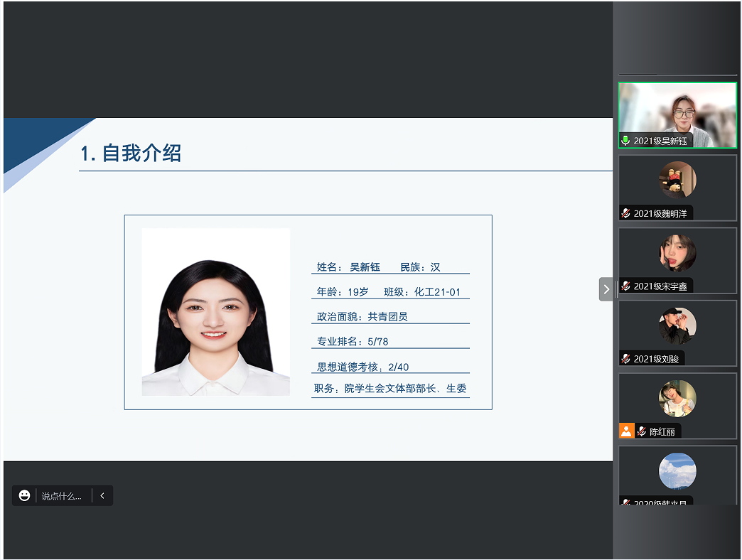
Task: Click the 2021级宋宇鑫 name label
Action: pos(660,286)
